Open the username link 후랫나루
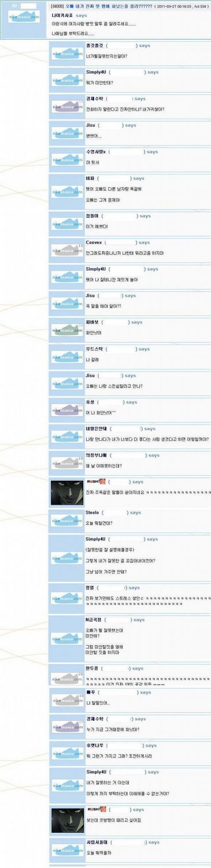Screen dimensions: 211x868 pos(95,745)
